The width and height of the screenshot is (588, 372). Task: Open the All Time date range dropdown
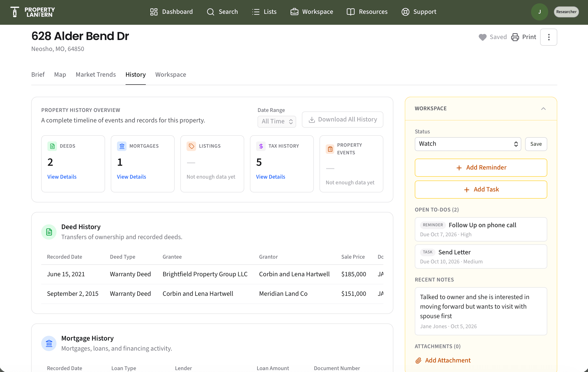point(277,121)
